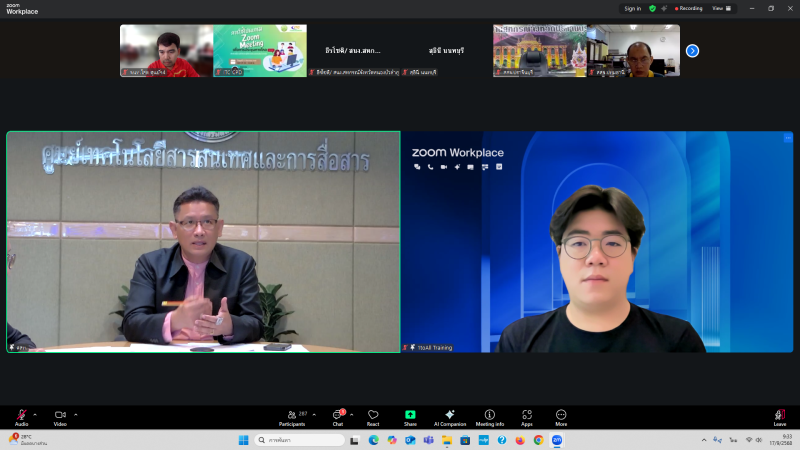This screenshot has width=800, height=450.
Task: Start video with the Video button
Action: click(60, 415)
